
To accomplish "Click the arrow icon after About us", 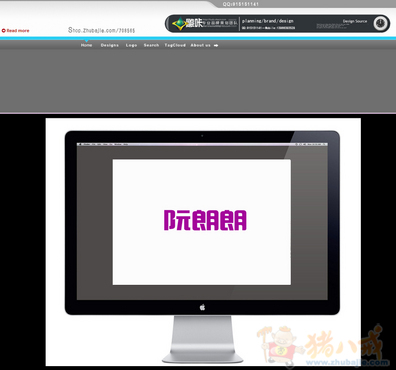I will coord(216,45).
